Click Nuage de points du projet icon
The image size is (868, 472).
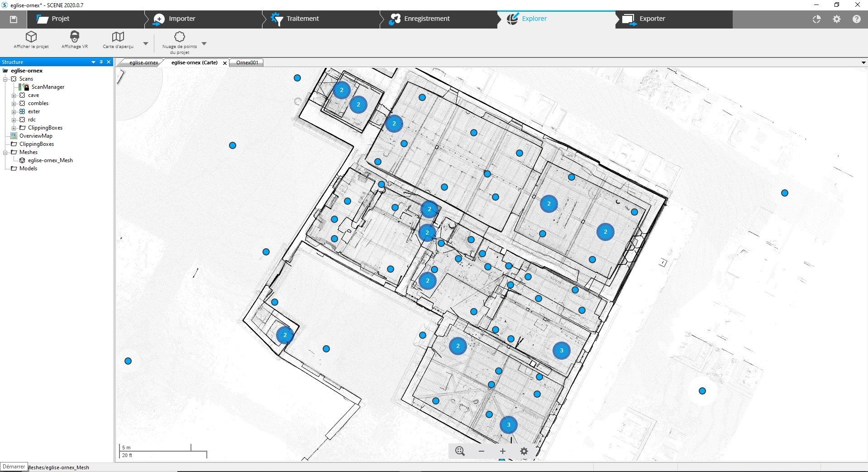click(180, 37)
